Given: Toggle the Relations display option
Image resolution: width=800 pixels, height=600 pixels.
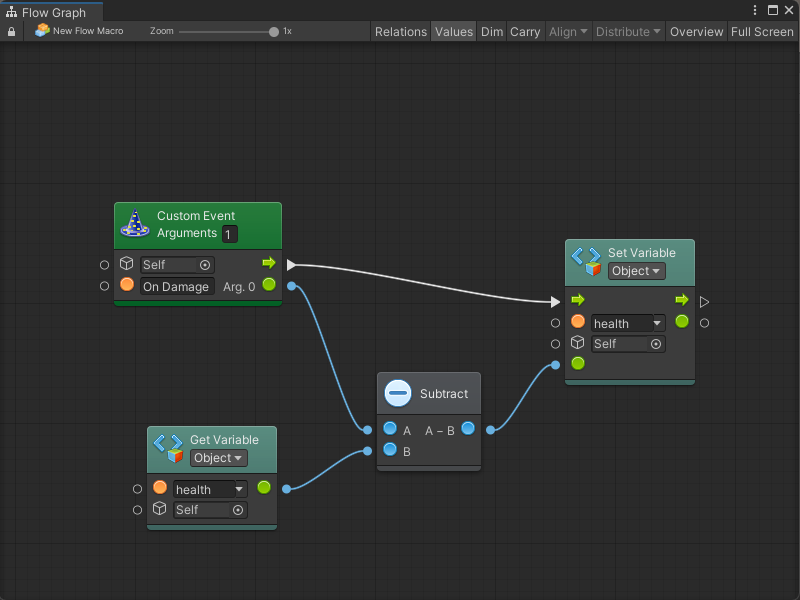Looking at the screenshot, I should [x=400, y=32].
